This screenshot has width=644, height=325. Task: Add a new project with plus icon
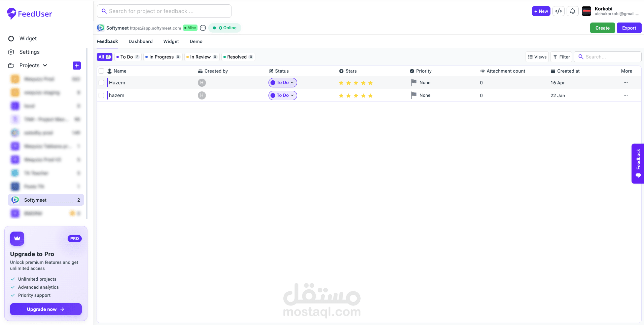[x=77, y=66]
